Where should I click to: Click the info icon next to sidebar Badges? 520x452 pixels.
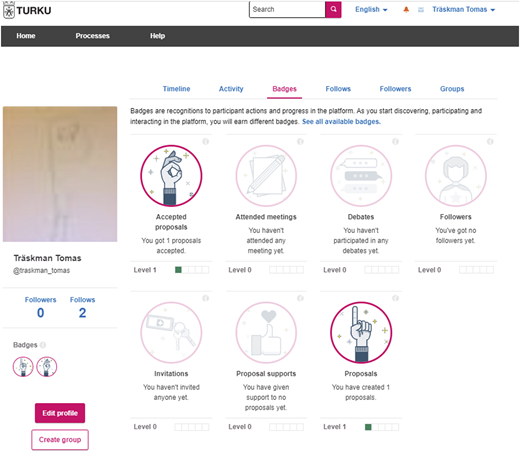[43, 345]
